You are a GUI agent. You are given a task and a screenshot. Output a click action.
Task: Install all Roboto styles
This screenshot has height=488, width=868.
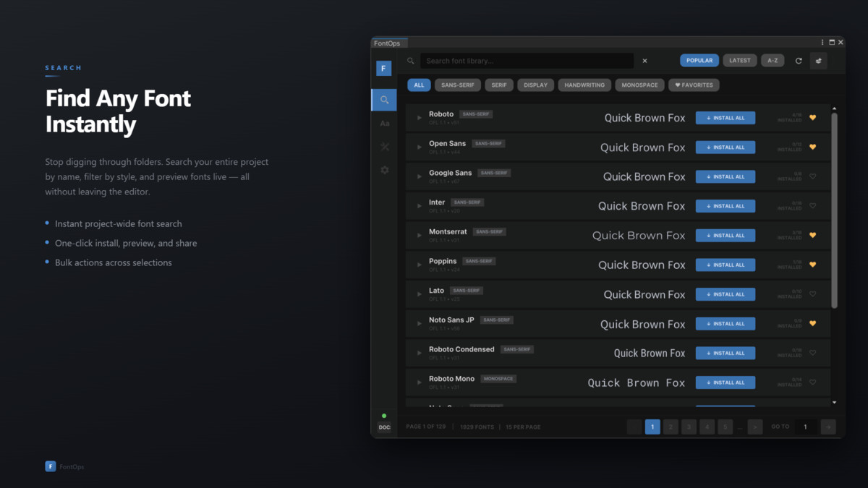click(x=726, y=118)
